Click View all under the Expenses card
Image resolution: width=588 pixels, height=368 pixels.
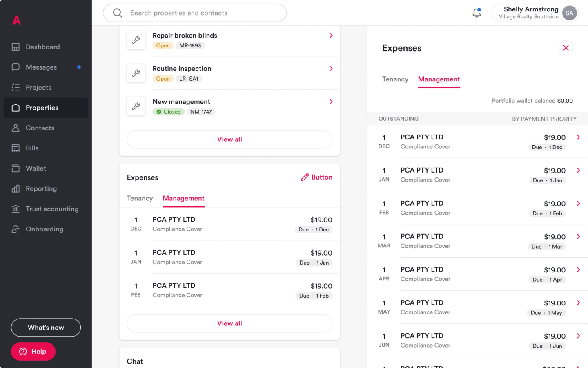229,323
